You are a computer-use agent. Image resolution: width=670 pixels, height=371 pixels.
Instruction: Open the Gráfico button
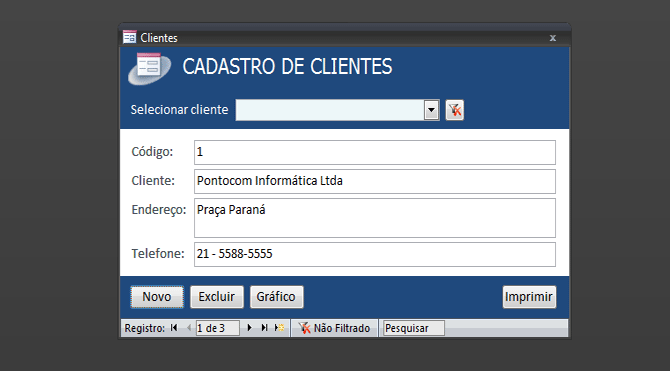[276, 297]
